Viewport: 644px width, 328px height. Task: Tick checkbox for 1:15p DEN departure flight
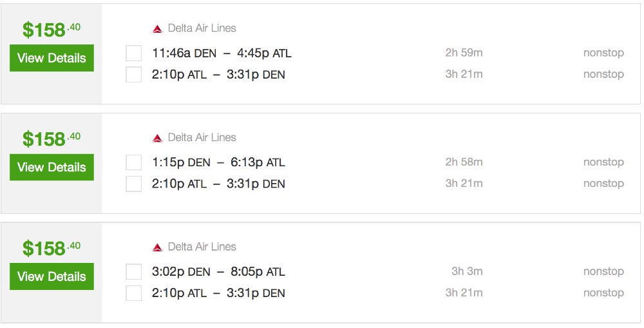(x=134, y=162)
